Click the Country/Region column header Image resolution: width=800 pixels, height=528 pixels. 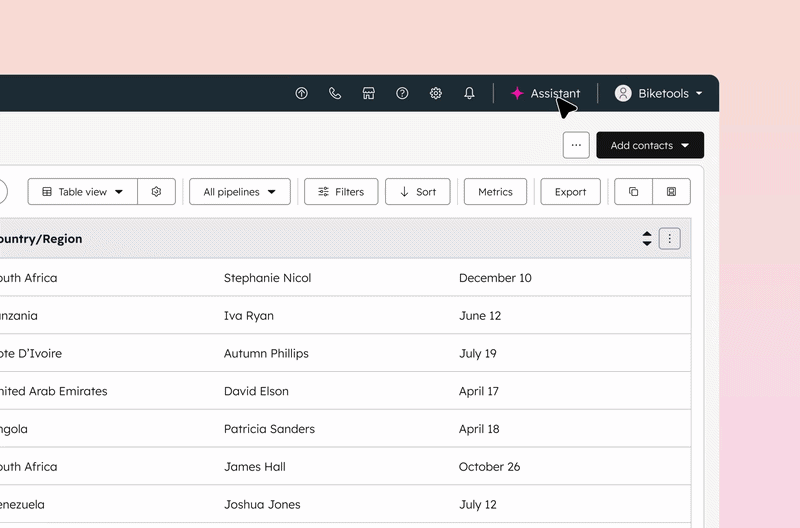[x=41, y=239]
